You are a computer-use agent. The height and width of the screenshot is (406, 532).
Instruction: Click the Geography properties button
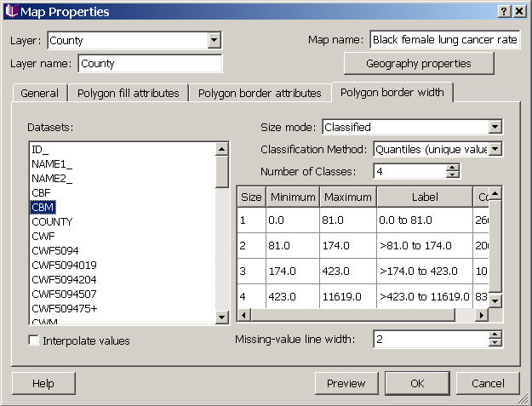point(418,64)
